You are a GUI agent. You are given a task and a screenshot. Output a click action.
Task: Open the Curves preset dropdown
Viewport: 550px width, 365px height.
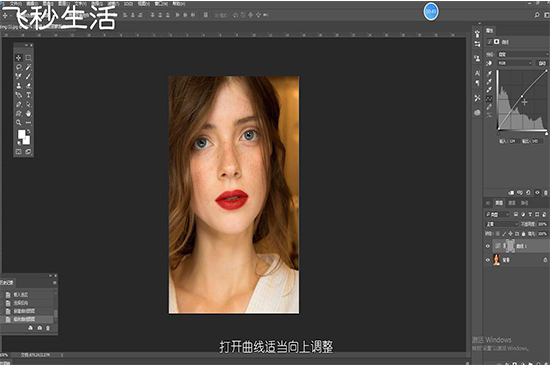coord(523,54)
